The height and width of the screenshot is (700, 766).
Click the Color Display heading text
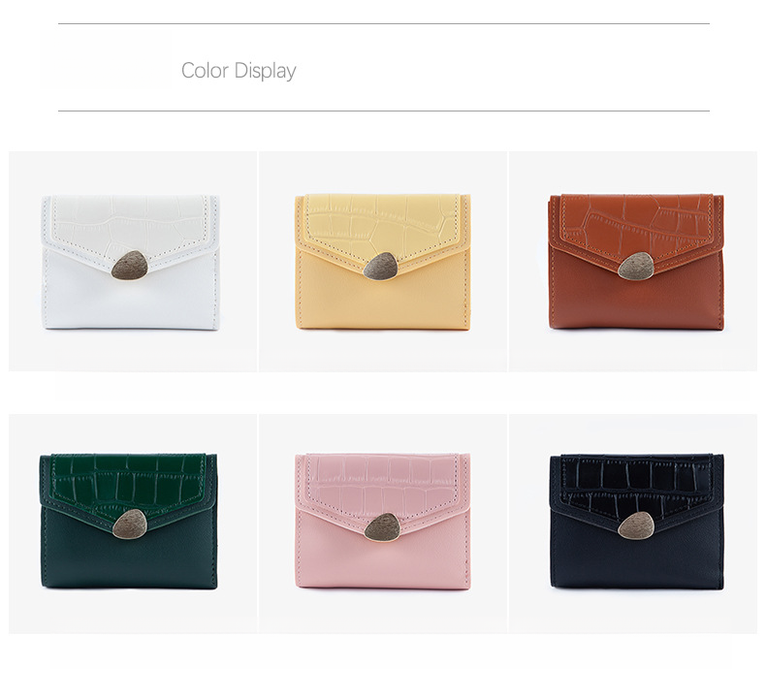pyautogui.click(x=239, y=71)
